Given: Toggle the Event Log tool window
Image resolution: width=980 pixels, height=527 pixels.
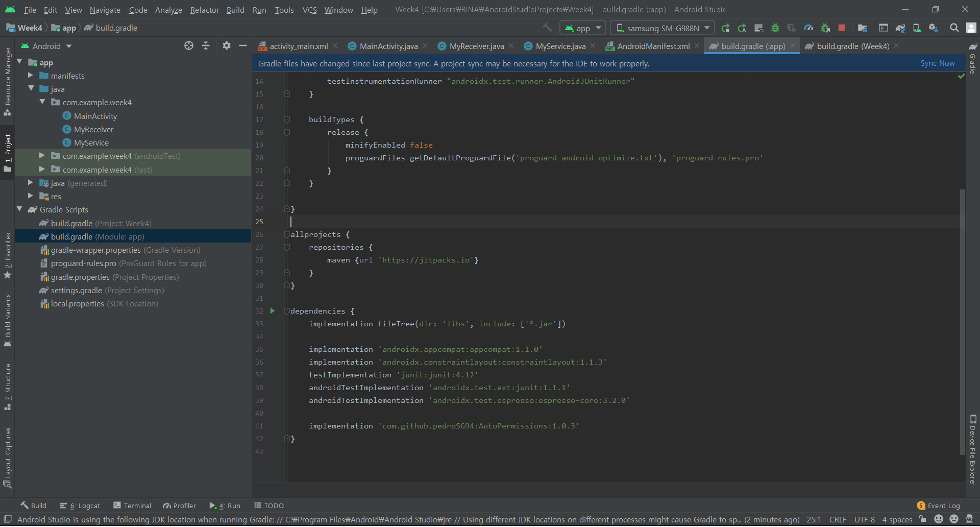Looking at the screenshot, I should [x=938, y=506].
